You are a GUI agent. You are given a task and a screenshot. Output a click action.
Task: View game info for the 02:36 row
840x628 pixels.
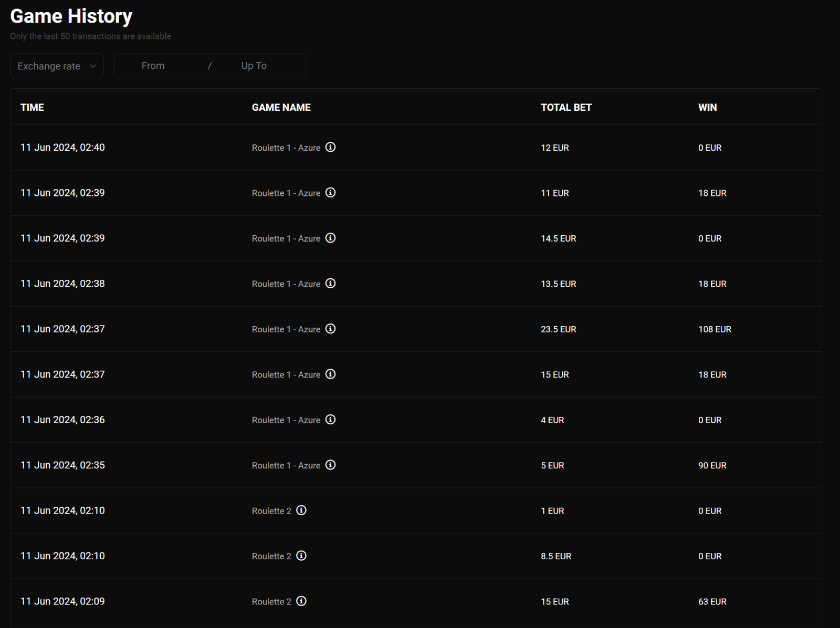point(330,420)
